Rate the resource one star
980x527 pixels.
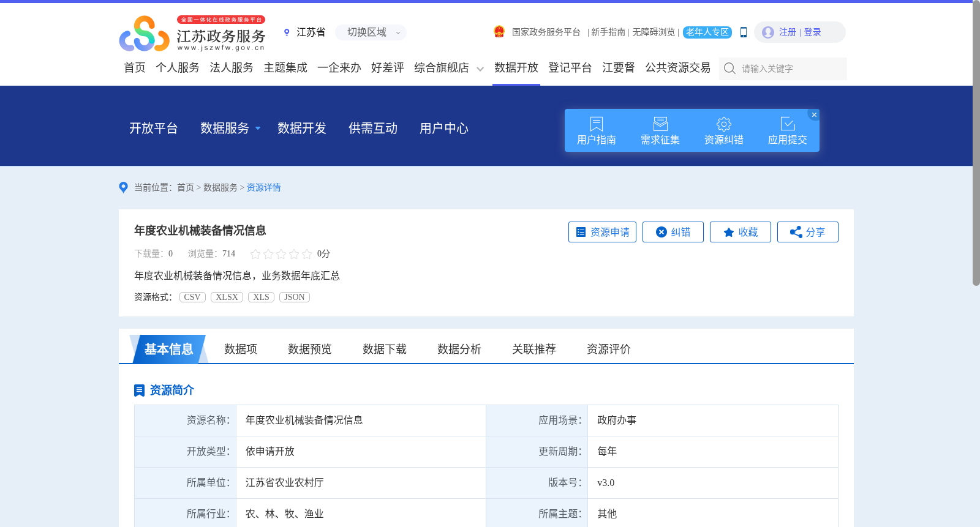[255, 254]
